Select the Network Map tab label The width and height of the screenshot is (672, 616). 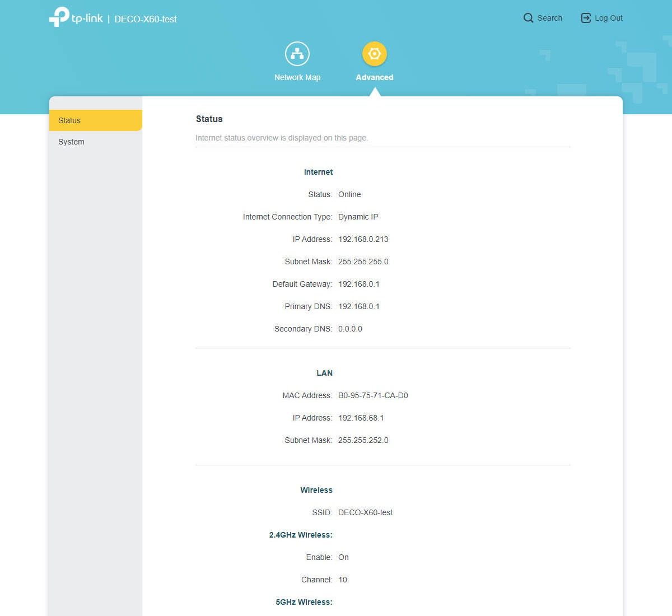[297, 77]
